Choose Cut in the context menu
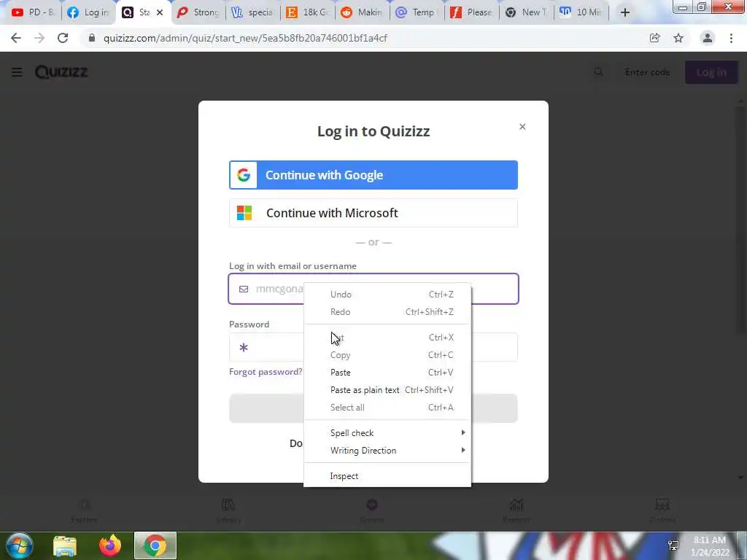The image size is (747, 560). [387, 338]
